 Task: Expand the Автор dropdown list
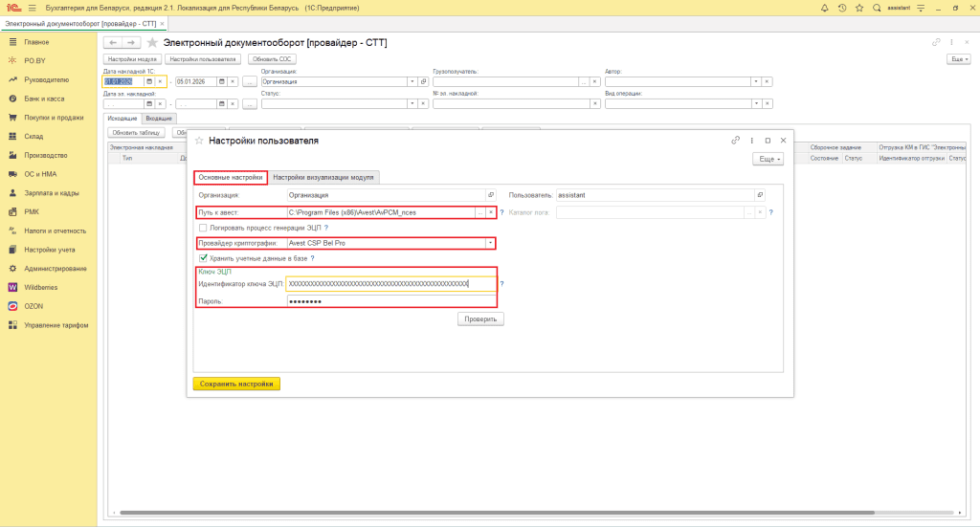(x=756, y=82)
